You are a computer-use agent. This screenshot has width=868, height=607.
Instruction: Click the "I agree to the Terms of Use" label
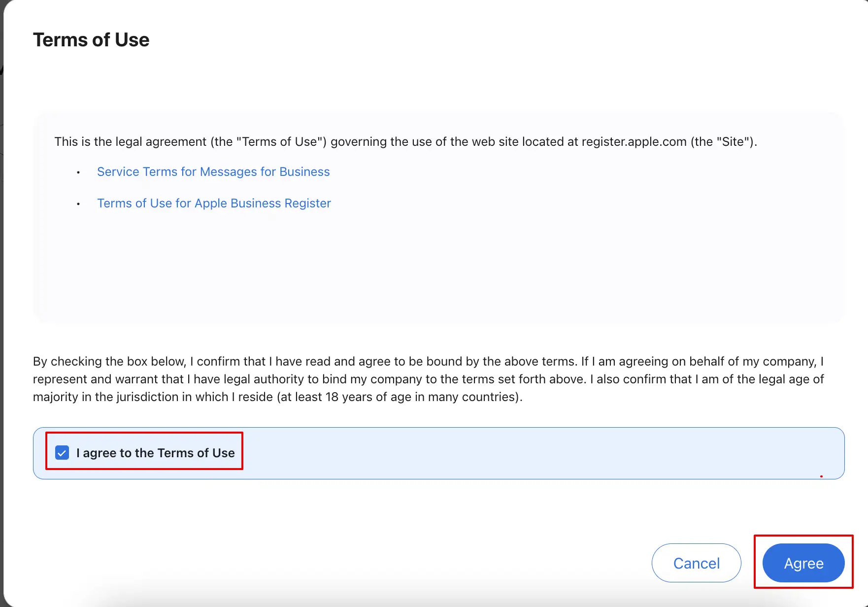(155, 453)
